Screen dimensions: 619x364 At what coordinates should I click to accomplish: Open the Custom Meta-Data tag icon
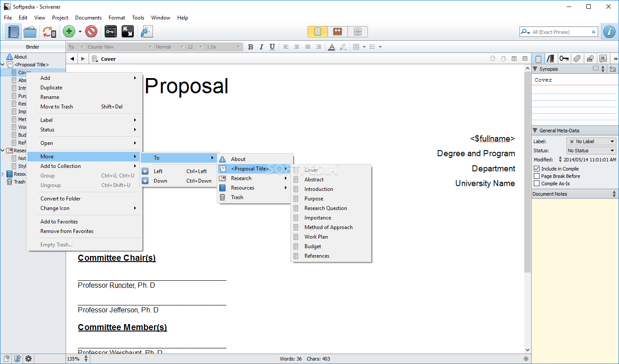click(577, 59)
